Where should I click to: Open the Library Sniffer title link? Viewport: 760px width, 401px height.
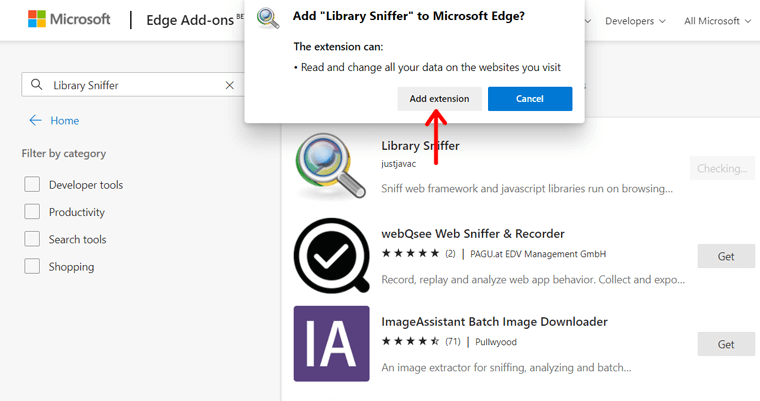pyautogui.click(x=420, y=146)
